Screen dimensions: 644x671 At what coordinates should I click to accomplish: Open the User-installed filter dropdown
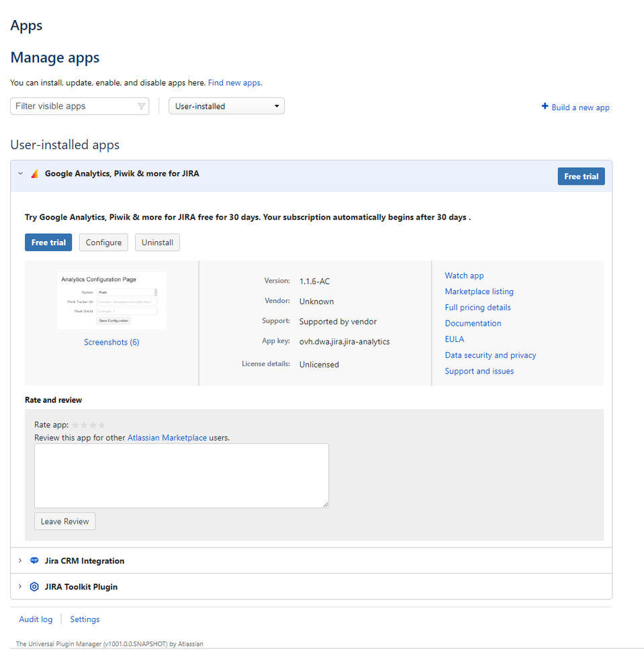pyautogui.click(x=226, y=106)
